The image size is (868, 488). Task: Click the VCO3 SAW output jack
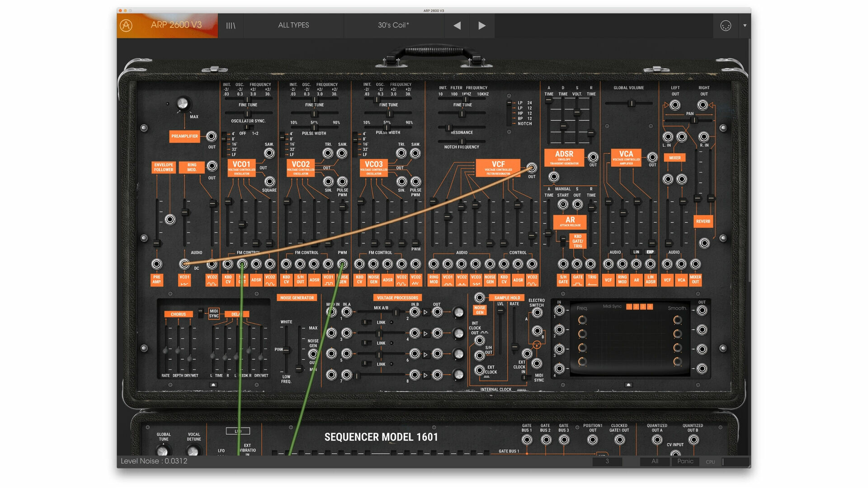coord(415,153)
